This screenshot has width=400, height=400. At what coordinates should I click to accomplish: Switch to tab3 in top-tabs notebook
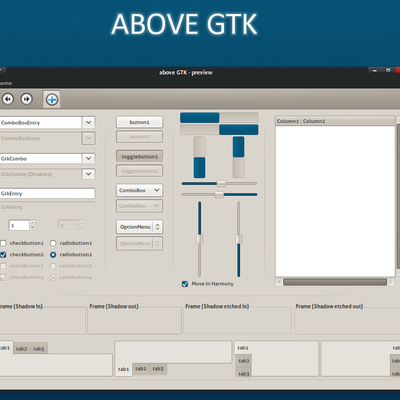[x=39, y=349]
